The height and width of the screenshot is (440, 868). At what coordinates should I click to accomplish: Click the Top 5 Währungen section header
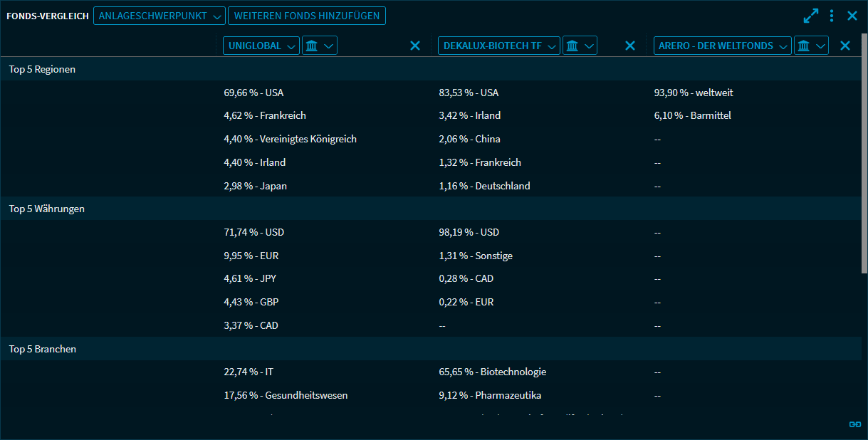(46, 209)
